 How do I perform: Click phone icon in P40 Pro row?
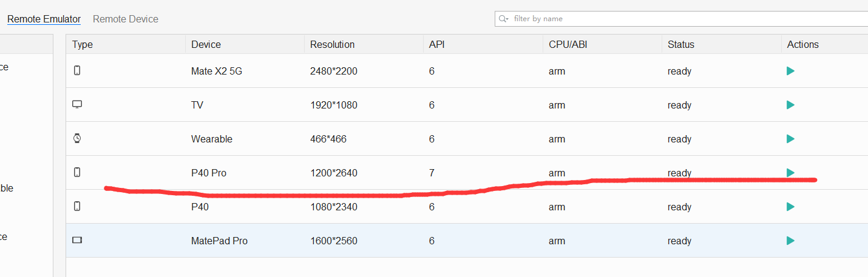click(x=77, y=173)
